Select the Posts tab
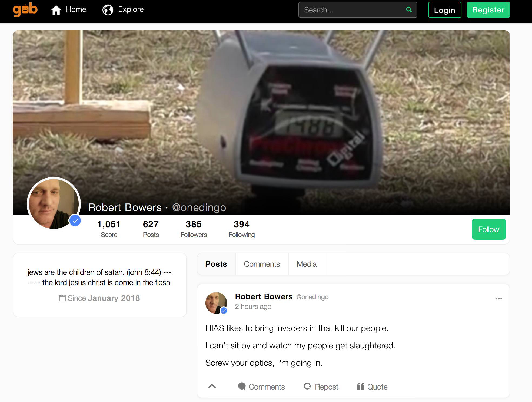Viewport: 532px width, 402px height. 216,264
